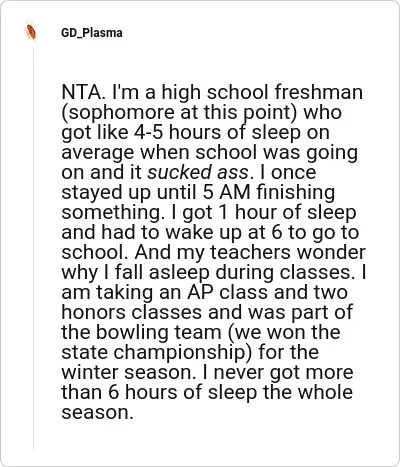Click the phrase "high school freshman"

[262, 93]
